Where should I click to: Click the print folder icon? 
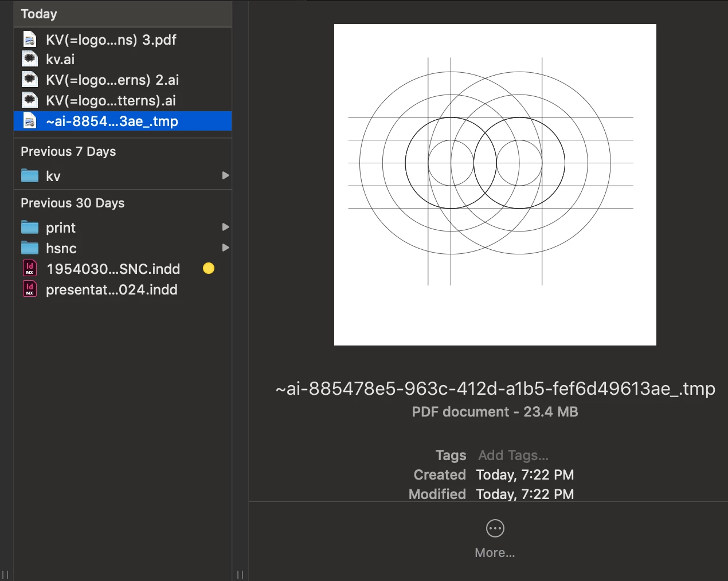[x=30, y=227]
